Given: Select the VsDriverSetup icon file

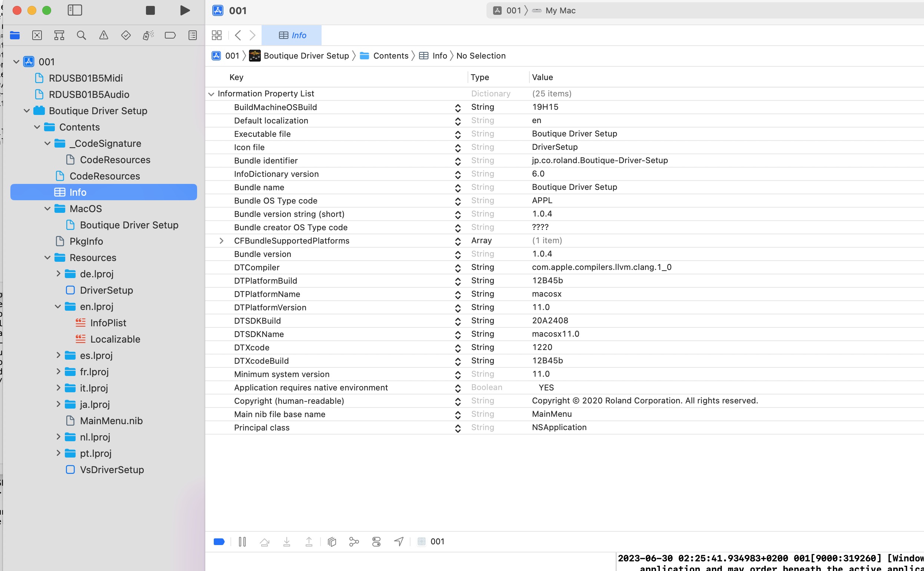Looking at the screenshot, I should click(105, 470).
